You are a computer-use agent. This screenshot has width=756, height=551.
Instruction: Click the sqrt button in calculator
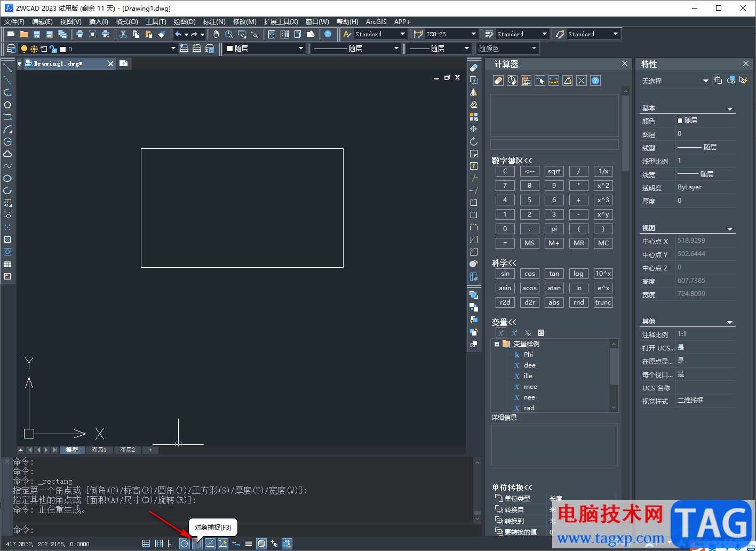tap(554, 171)
